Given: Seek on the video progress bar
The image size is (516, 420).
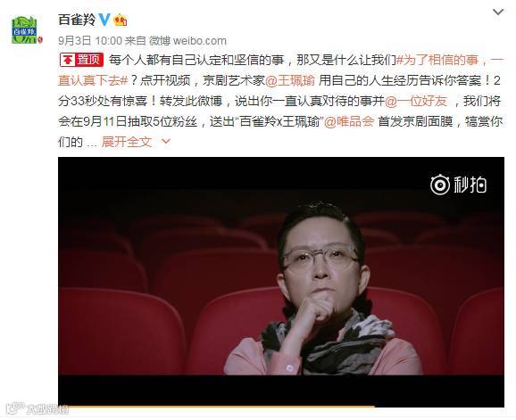Looking at the screenshot, I should (281, 407).
